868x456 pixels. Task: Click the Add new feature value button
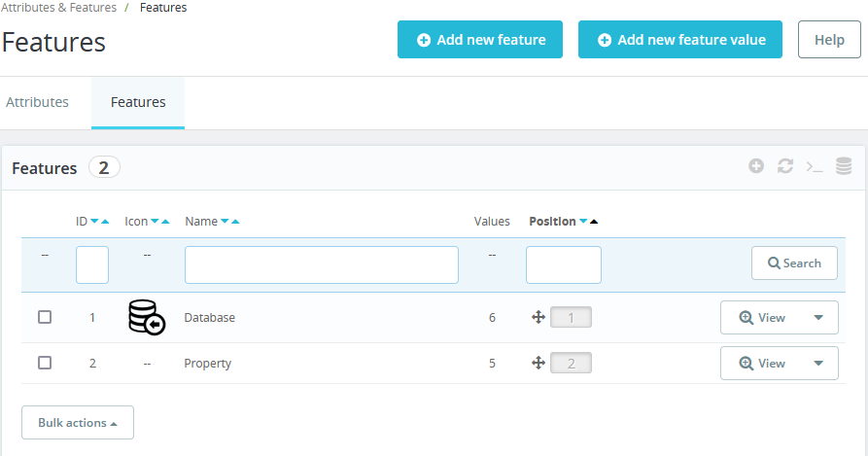click(x=680, y=40)
